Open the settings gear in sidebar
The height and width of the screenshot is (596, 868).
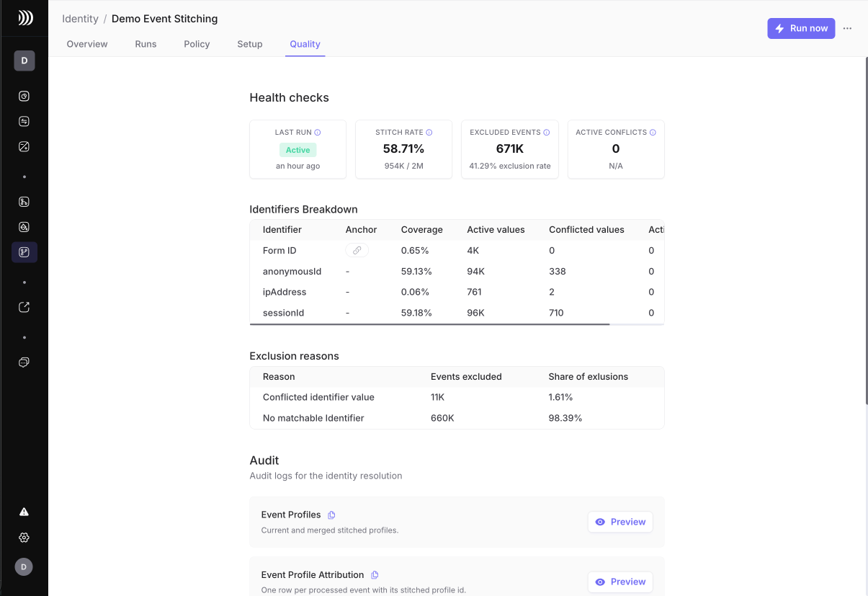coord(24,538)
